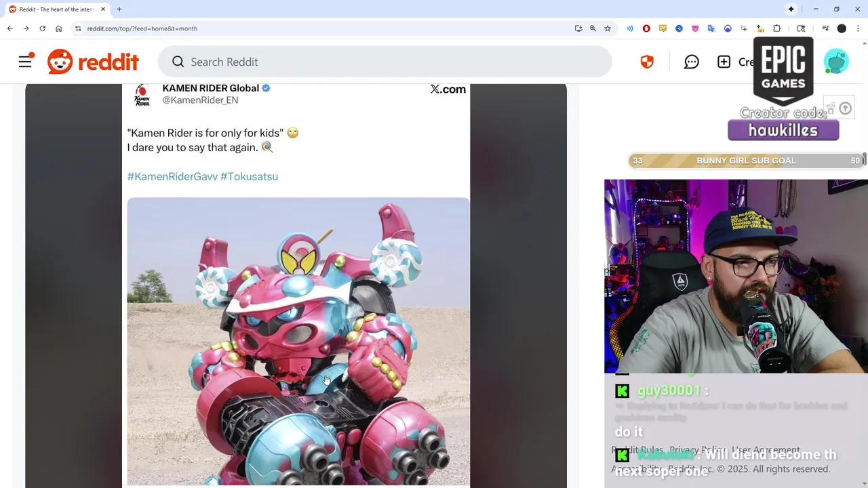Image resolution: width=868 pixels, height=488 pixels.
Task: Go to the Reddit home logo
Action: pos(93,62)
